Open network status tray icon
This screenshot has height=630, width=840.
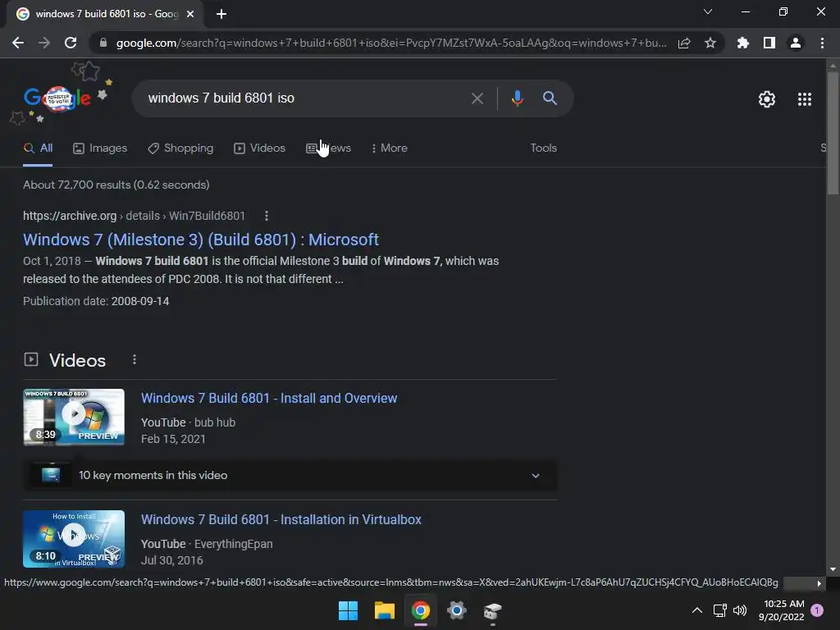point(720,610)
